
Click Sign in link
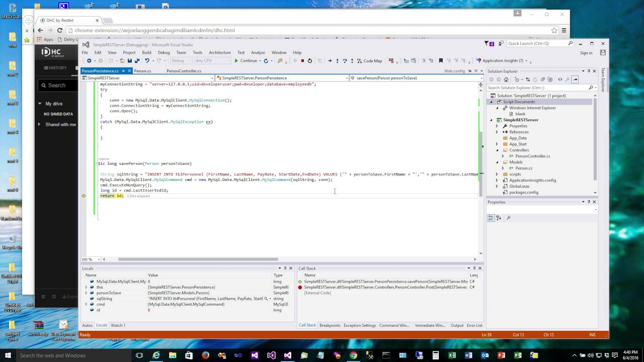pyautogui.click(x=586, y=53)
